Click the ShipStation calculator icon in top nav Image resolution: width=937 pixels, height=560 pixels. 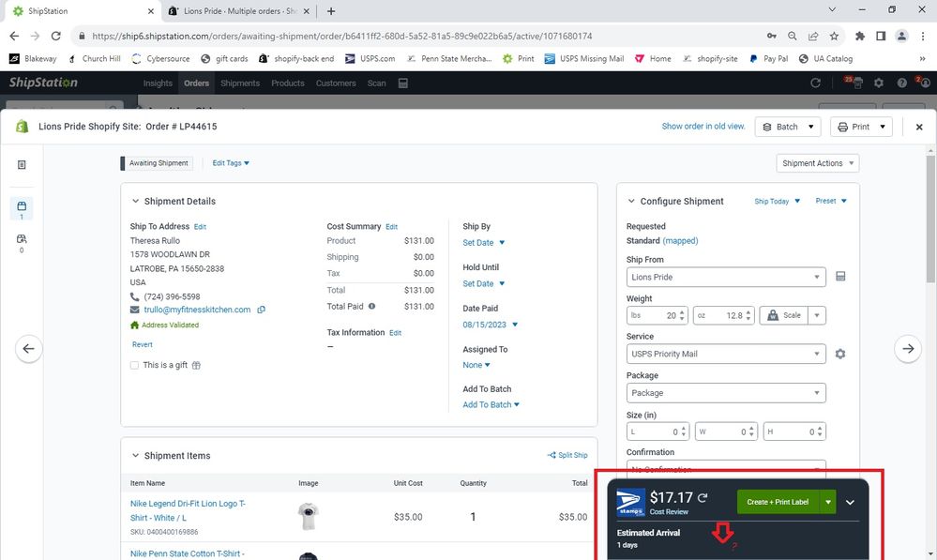pyautogui.click(x=403, y=83)
